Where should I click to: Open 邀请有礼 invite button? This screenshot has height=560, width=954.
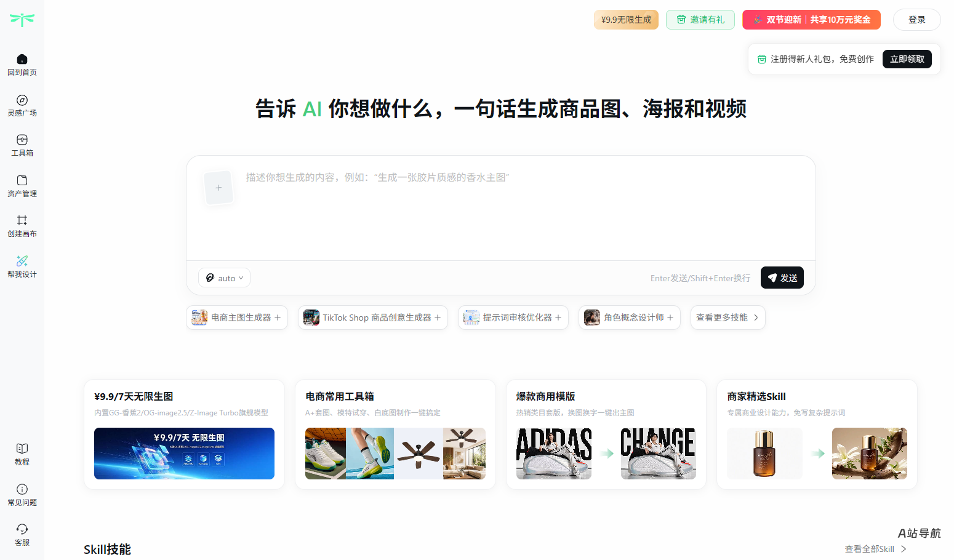[700, 20]
